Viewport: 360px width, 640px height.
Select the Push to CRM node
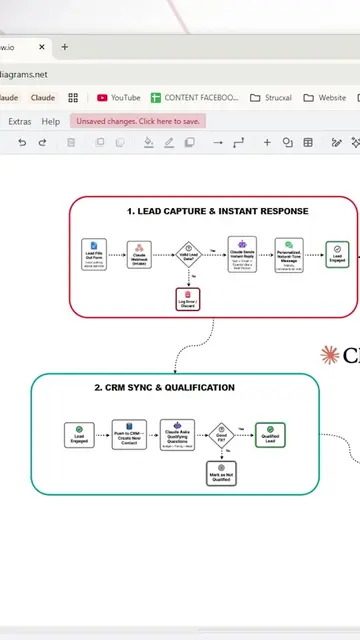pyautogui.click(x=129, y=435)
